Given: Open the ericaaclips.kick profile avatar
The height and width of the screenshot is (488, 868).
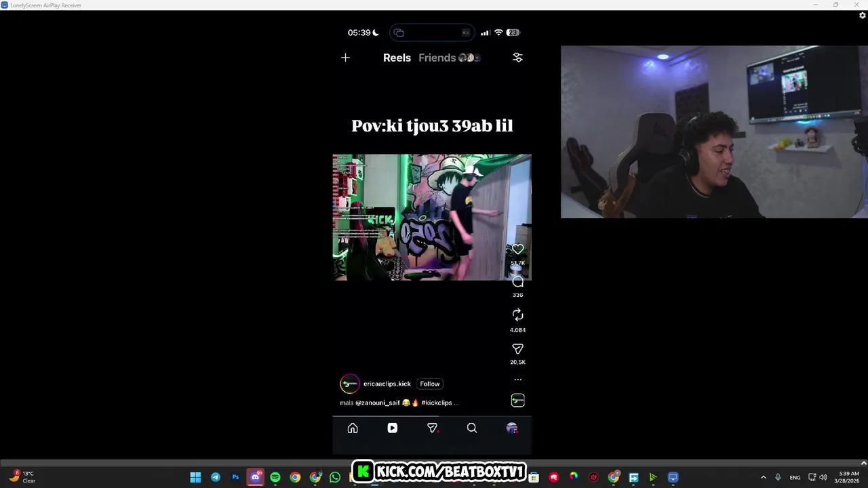Looking at the screenshot, I should [x=349, y=384].
